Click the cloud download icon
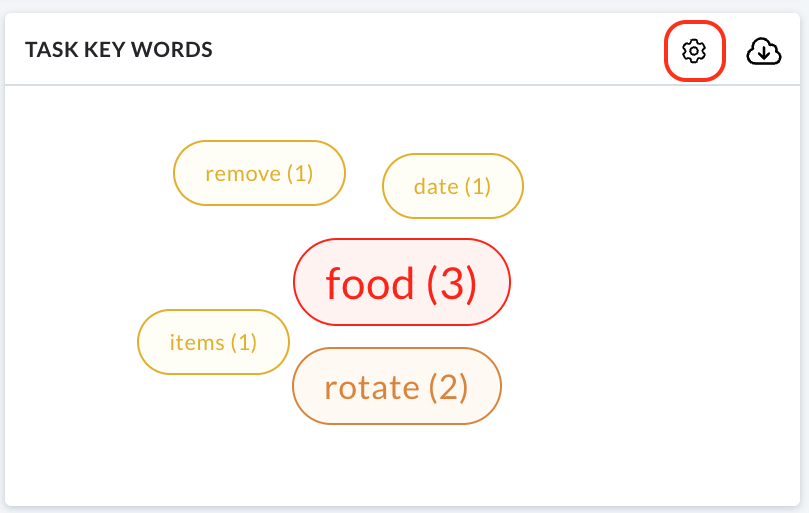 pos(764,51)
